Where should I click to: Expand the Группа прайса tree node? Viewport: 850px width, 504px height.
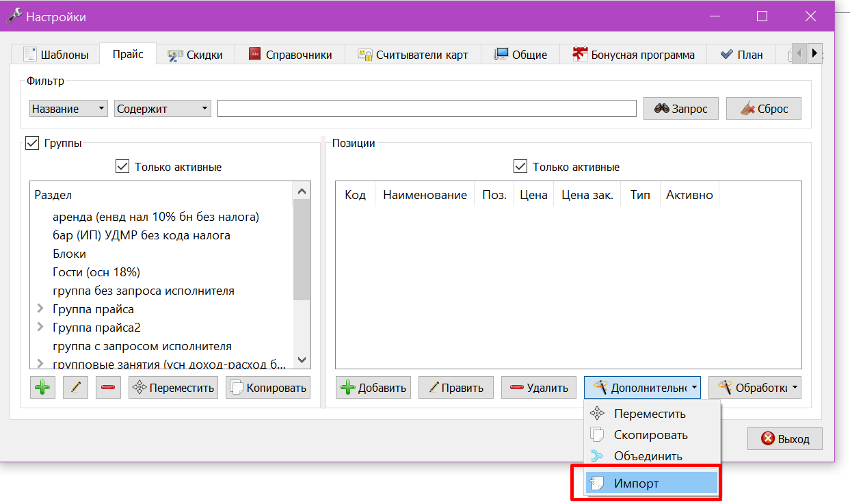pyautogui.click(x=40, y=309)
